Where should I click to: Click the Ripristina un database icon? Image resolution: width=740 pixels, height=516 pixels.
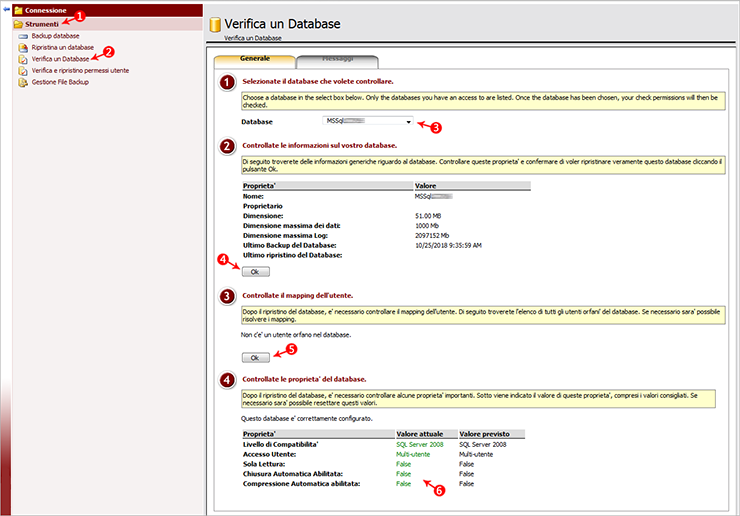pyautogui.click(x=23, y=48)
